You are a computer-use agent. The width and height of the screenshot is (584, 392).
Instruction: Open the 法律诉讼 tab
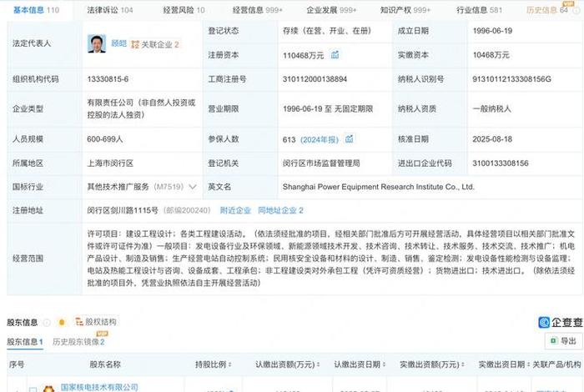110,10
